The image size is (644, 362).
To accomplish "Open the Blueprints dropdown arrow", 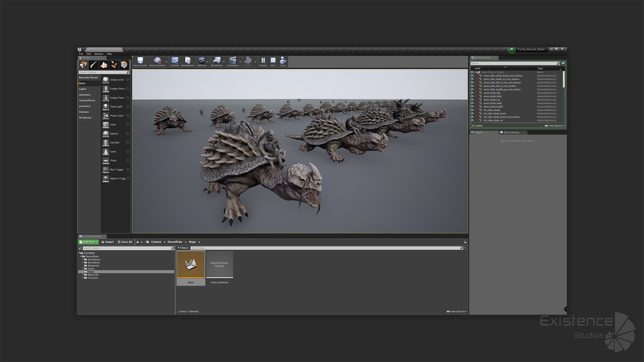I will click(x=224, y=62).
